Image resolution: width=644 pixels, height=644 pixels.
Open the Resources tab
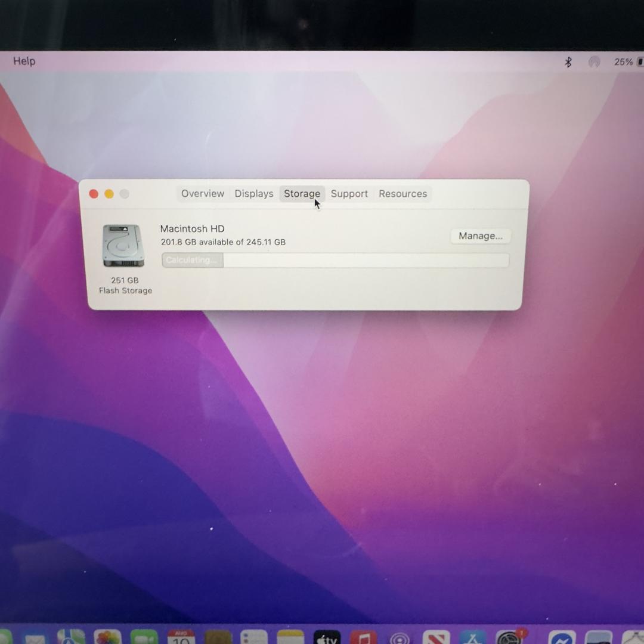pyautogui.click(x=402, y=193)
